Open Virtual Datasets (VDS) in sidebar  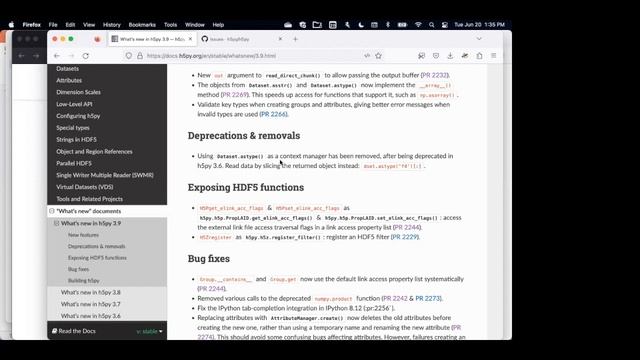(x=84, y=187)
